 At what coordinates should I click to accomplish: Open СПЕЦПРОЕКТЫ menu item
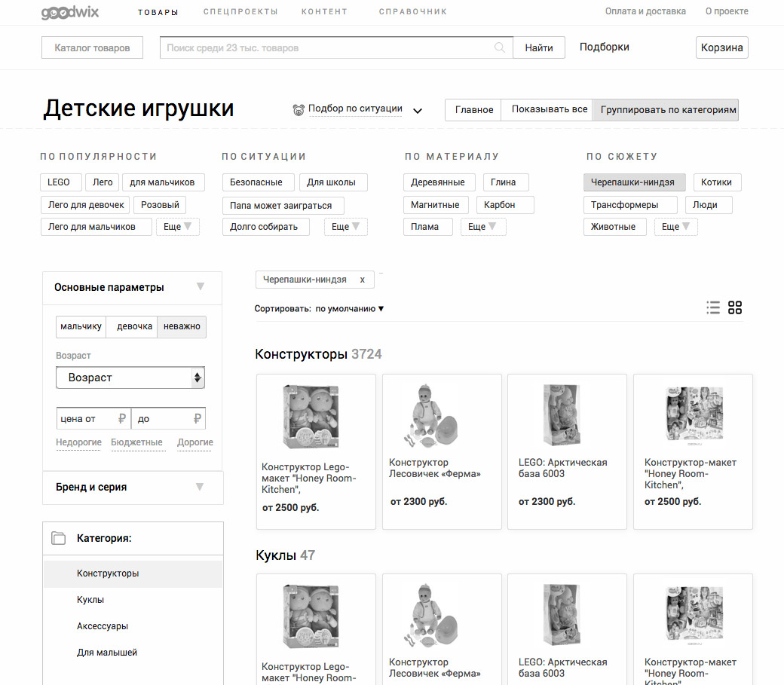coord(240,11)
